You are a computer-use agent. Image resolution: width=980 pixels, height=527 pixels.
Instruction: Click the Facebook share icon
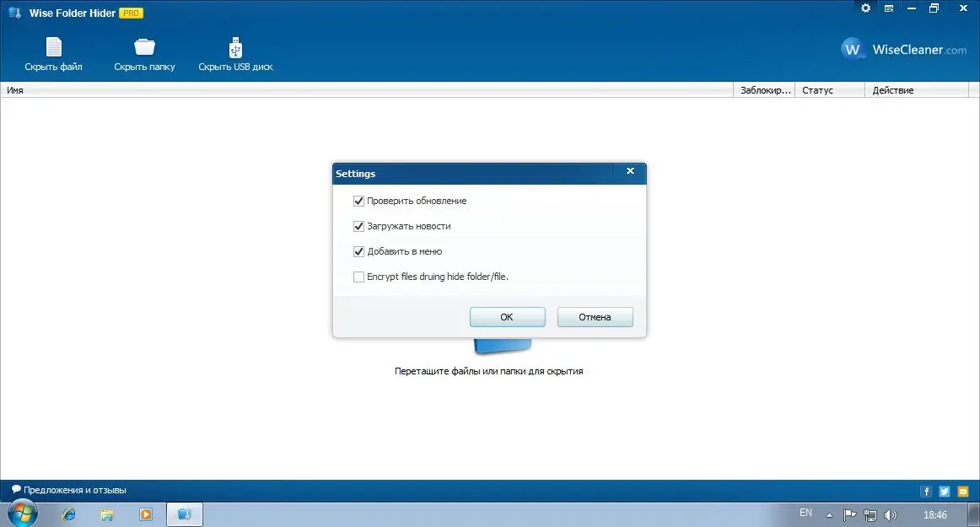click(x=926, y=492)
